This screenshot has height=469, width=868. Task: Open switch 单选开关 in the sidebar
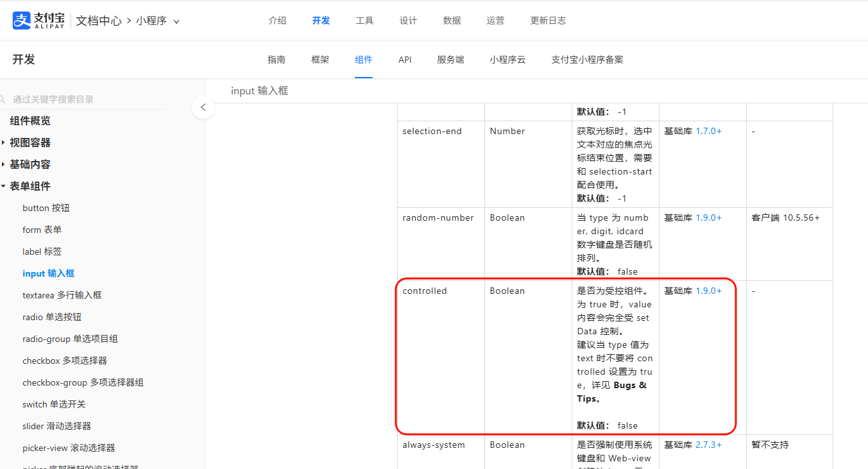click(x=54, y=404)
